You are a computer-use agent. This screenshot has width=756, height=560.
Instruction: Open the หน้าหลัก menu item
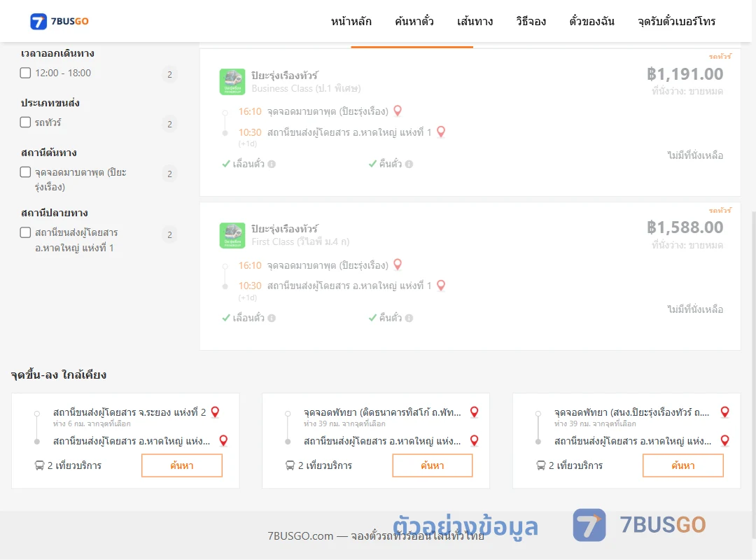click(x=351, y=21)
